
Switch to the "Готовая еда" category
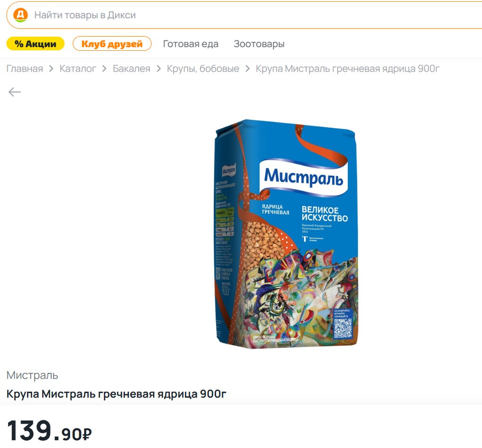tap(191, 44)
